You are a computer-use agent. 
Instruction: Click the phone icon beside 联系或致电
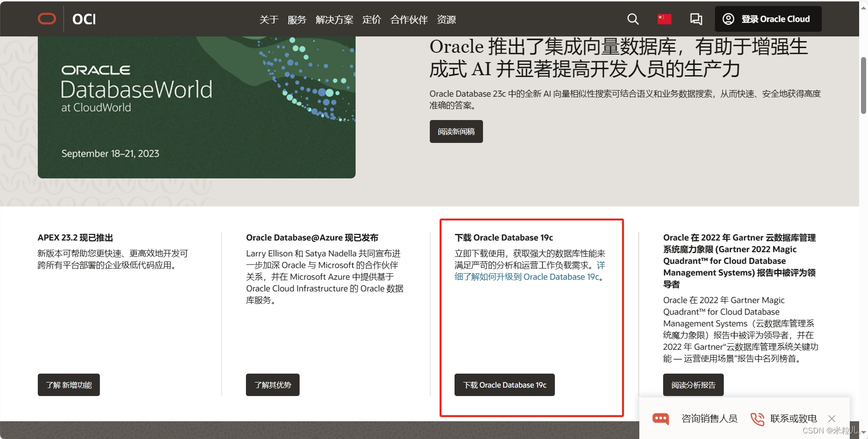click(x=757, y=419)
